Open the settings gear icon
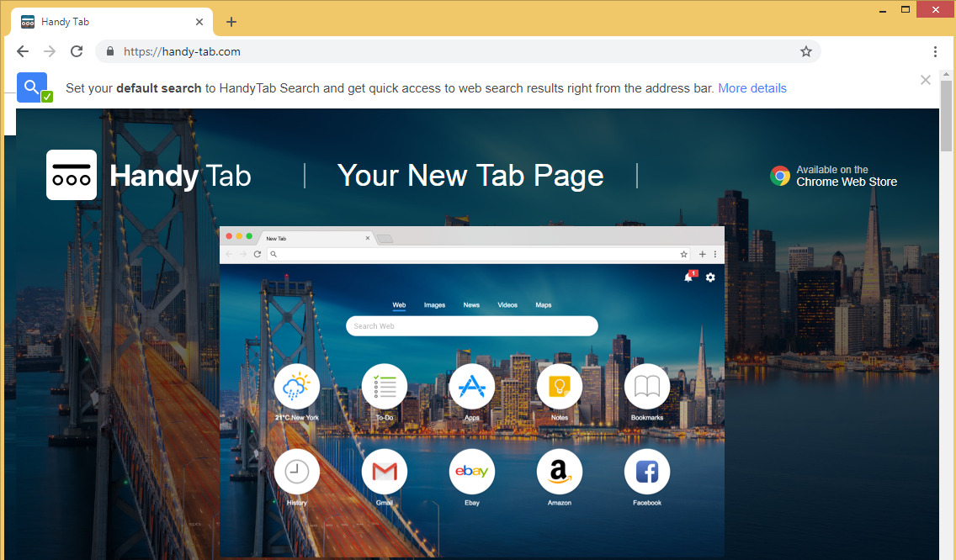 coord(710,277)
